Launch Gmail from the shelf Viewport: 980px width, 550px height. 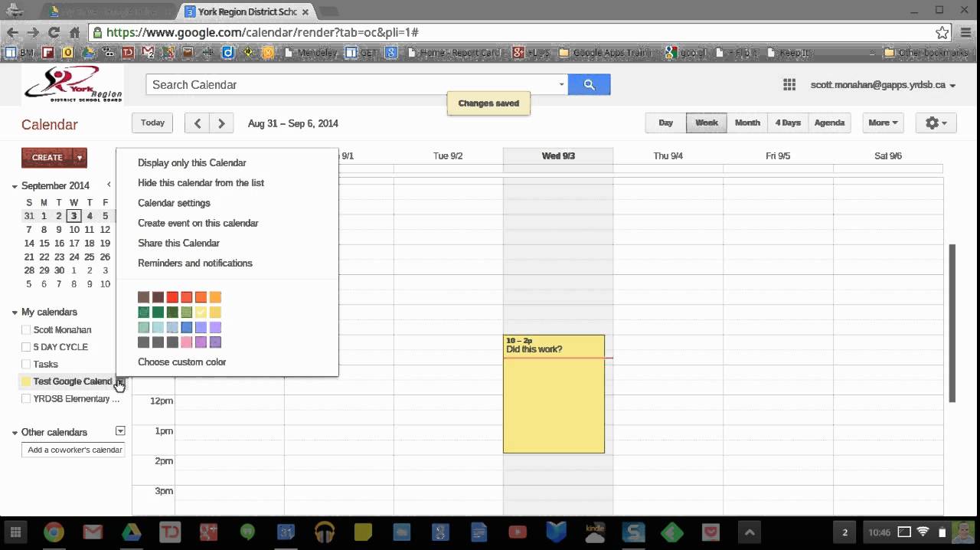click(x=93, y=532)
